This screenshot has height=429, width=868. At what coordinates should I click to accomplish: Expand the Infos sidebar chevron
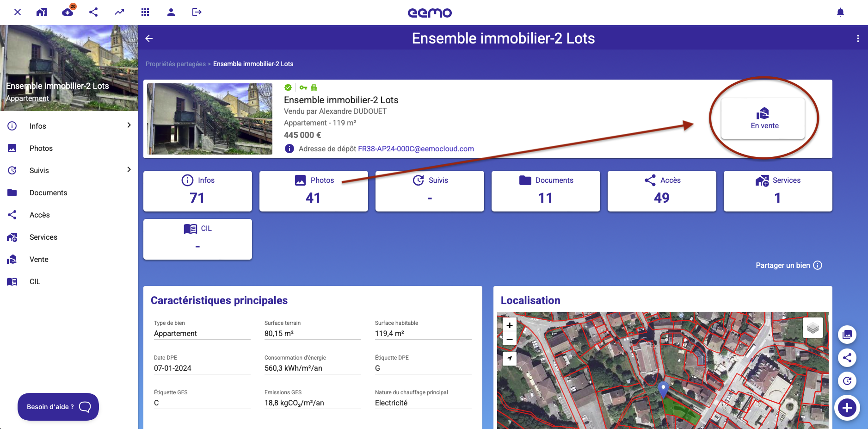coord(129,125)
